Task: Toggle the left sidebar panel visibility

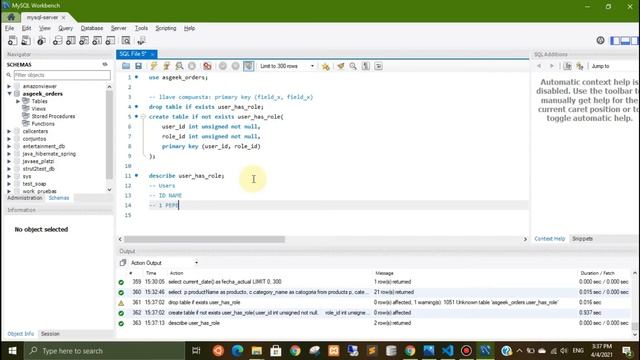Action: coord(615,40)
